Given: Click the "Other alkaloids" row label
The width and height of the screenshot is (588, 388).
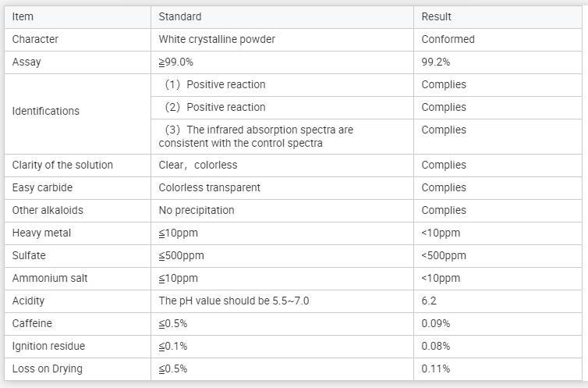Looking at the screenshot, I should coord(48,210).
